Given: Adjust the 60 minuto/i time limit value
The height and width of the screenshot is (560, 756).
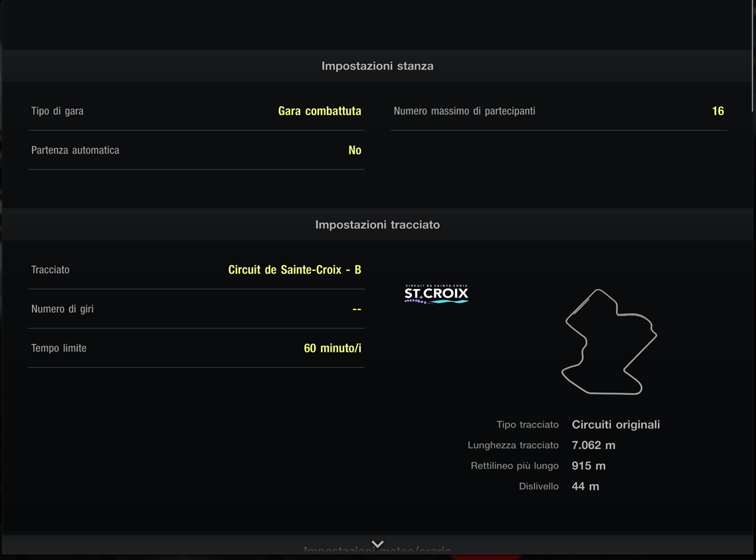Looking at the screenshot, I should click(332, 348).
